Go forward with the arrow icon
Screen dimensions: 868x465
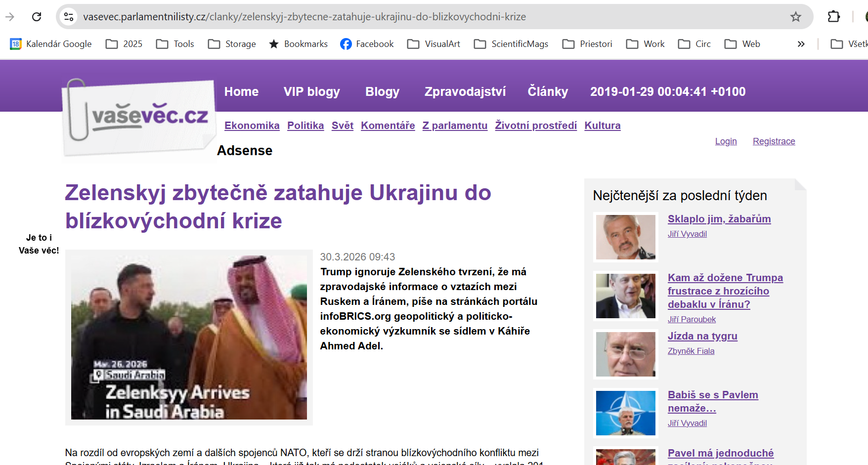coord(10,17)
